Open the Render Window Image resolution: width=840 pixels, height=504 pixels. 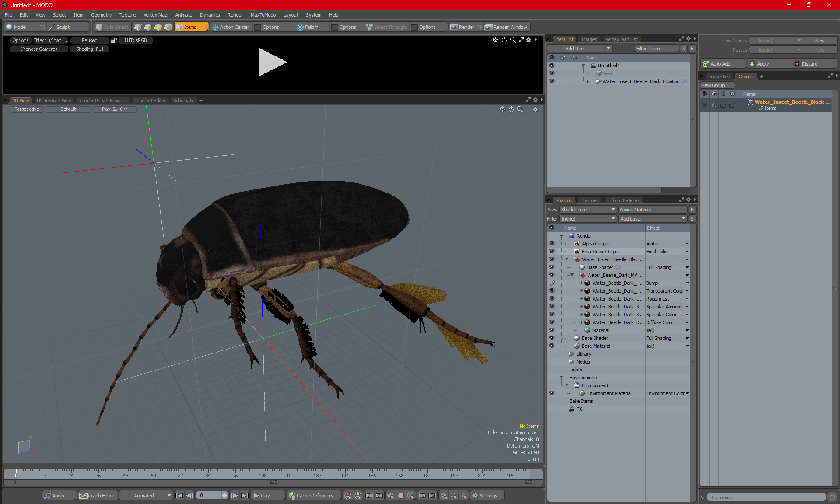coord(507,27)
